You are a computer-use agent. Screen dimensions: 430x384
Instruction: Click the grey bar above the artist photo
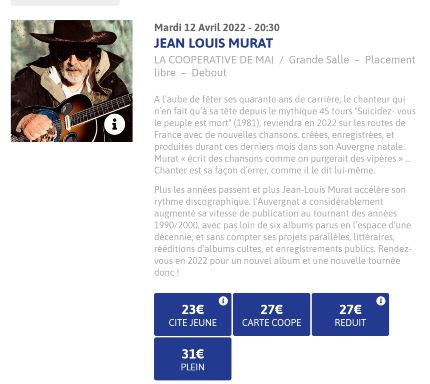click(65, 2)
